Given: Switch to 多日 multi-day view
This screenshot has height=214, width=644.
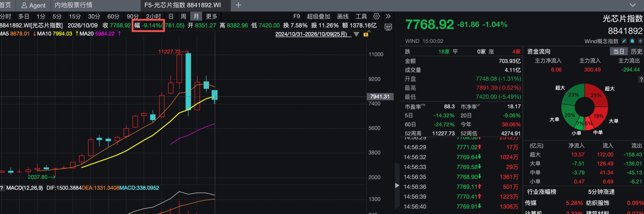Looking at the screenshot, I should pyautogui.click(x=23, y=16).
